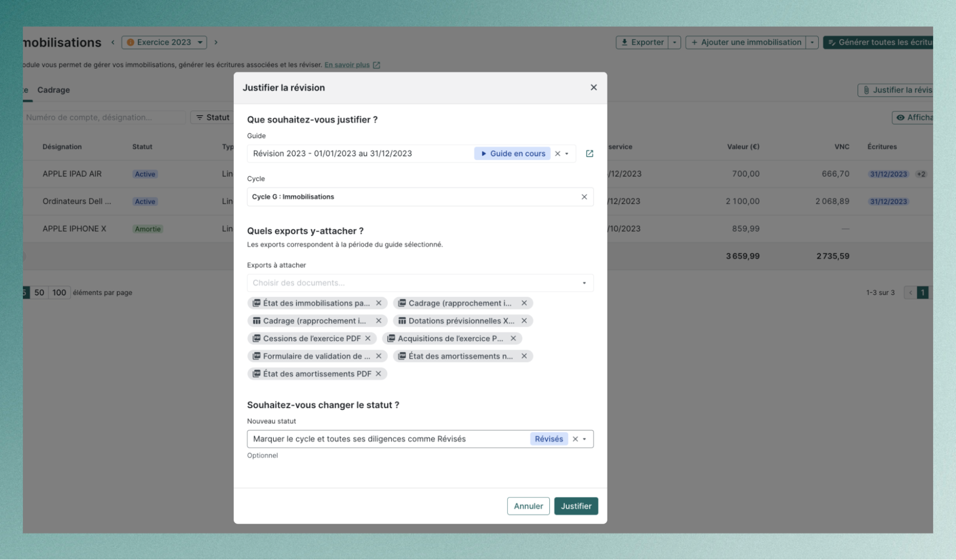Open the Choisir des documents dropdown
Viewport: 956px width, 560px height.
click(420, 283)
